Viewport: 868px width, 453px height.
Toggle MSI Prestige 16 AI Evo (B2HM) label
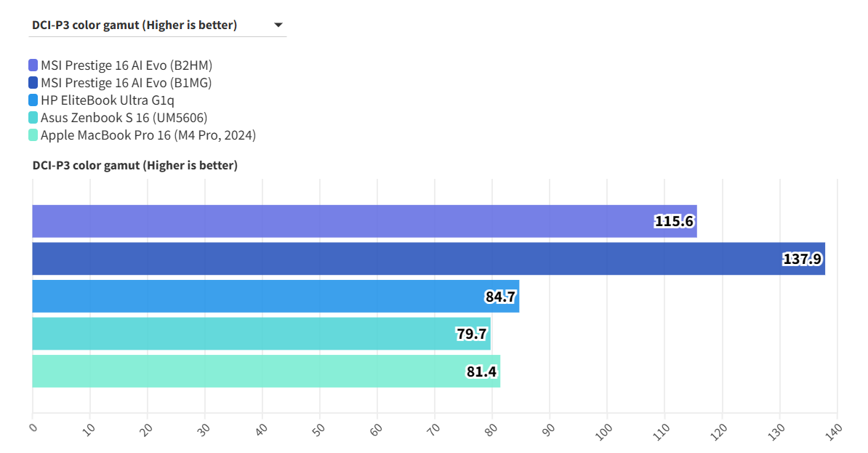(126, 65)
